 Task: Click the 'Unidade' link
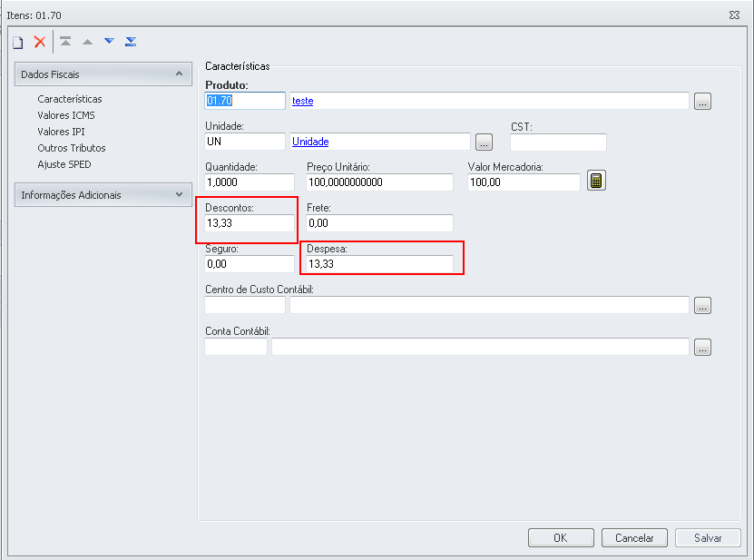click(310, 142)
